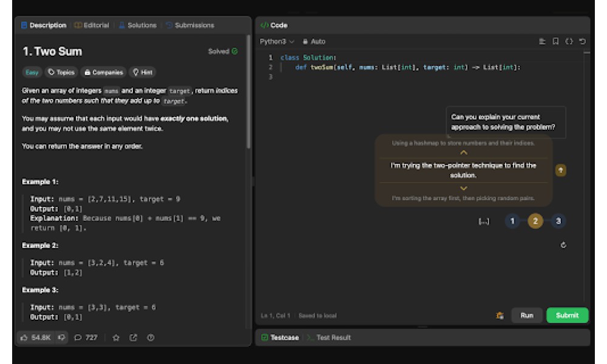Open the Solutions tab
Image resolution: width=607 pixels, height=364 pixels.
pyautogui.click(x=137, y=25)
